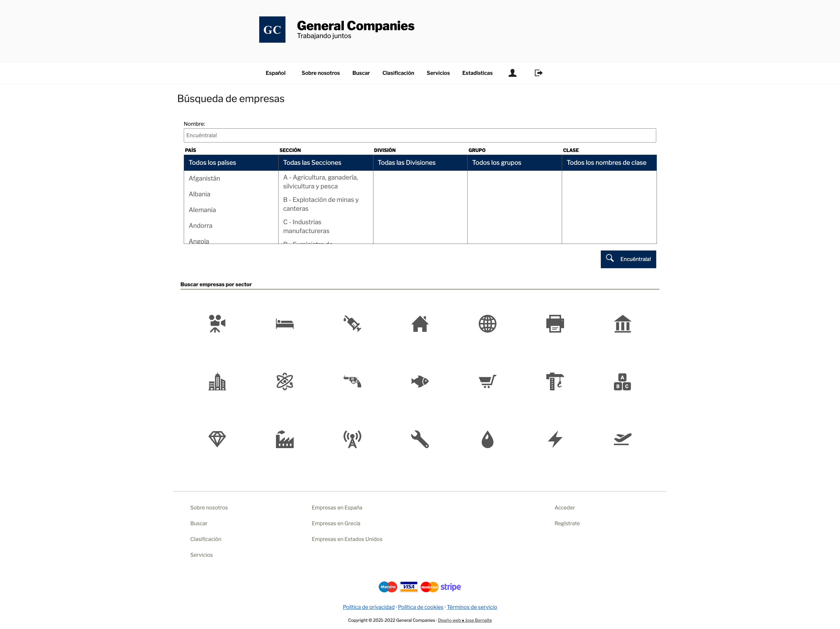Open the Empresas en Grecia footer link

[336, 523]
